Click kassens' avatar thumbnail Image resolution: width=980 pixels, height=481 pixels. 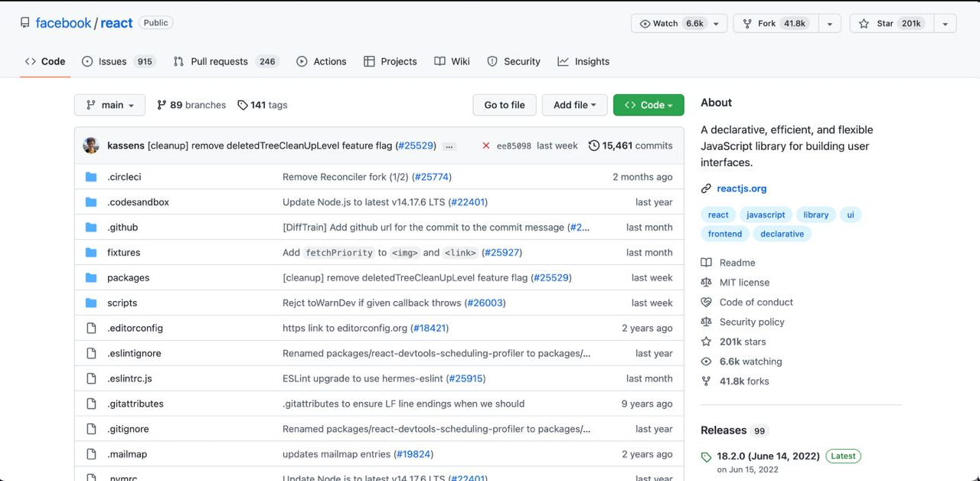[91, 146]
